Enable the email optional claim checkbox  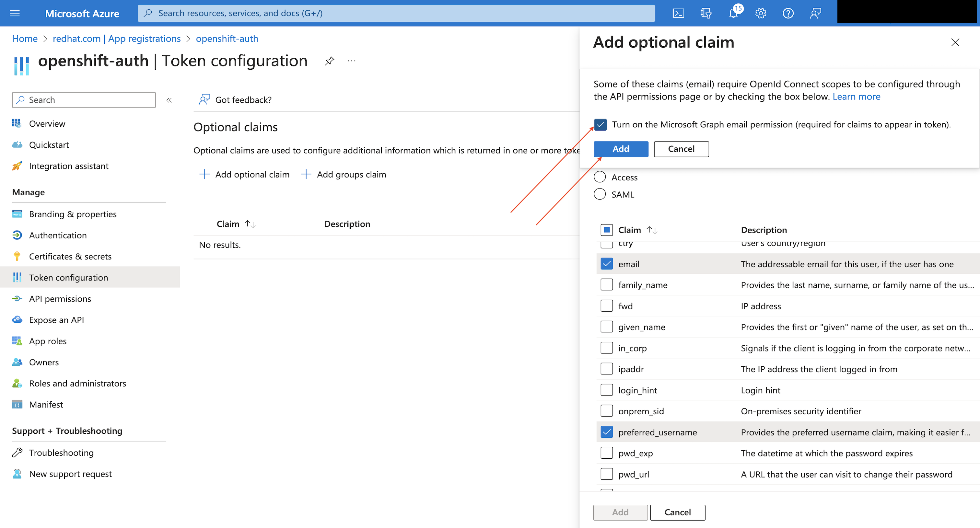(x=605, y=263)
